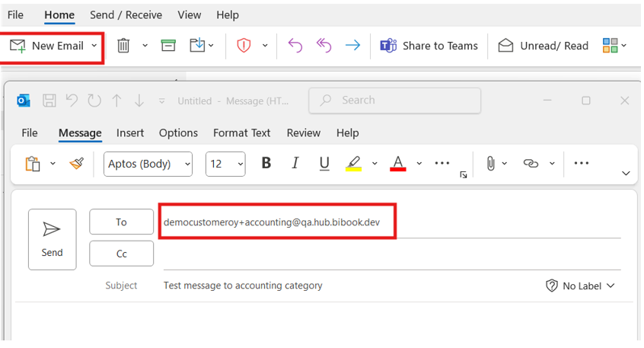
Task: Click the Attach File paperclip icon
Action: click(490, 164)
